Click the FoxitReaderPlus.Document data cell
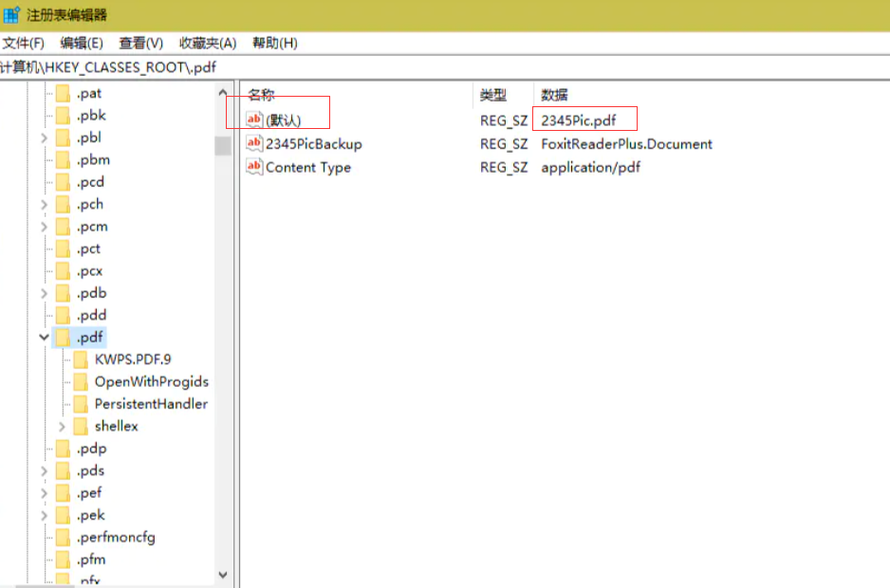 coord(626,144)
